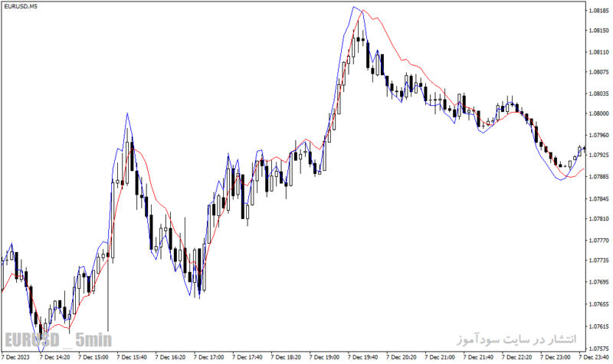613x364 pixels.
Task: Click the EURUSD,M5 chart title label
Action: tap(21, 6)
